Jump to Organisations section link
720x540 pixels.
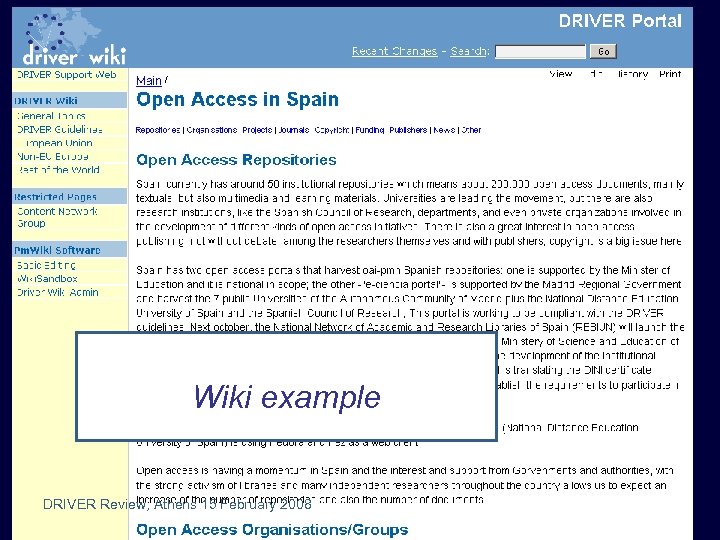(212, 130)
